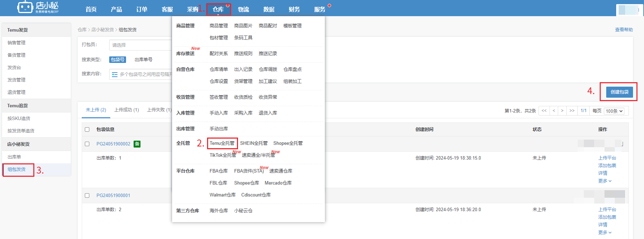Switch to 上传失败 tab
Screen dimensions: 644x239
pos(159,110)
